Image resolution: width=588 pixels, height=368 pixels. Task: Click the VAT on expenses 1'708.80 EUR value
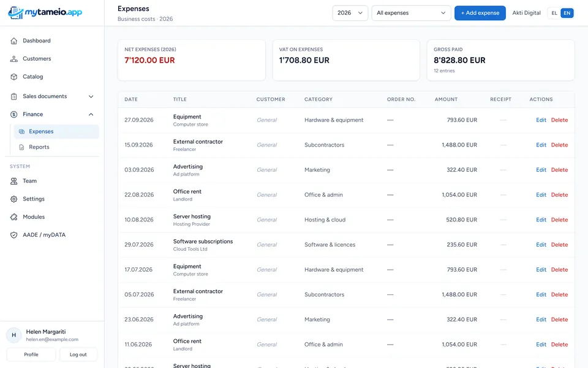(x=304, y=60)
